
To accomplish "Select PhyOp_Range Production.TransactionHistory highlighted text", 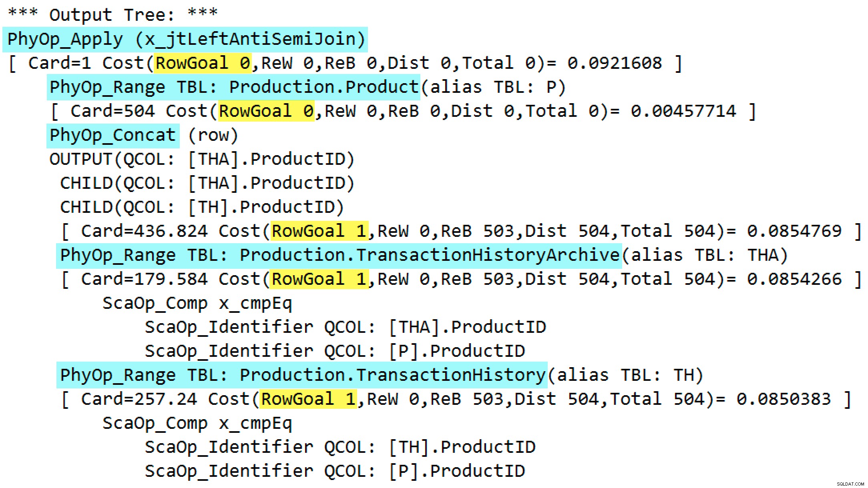I will point(302,375).
